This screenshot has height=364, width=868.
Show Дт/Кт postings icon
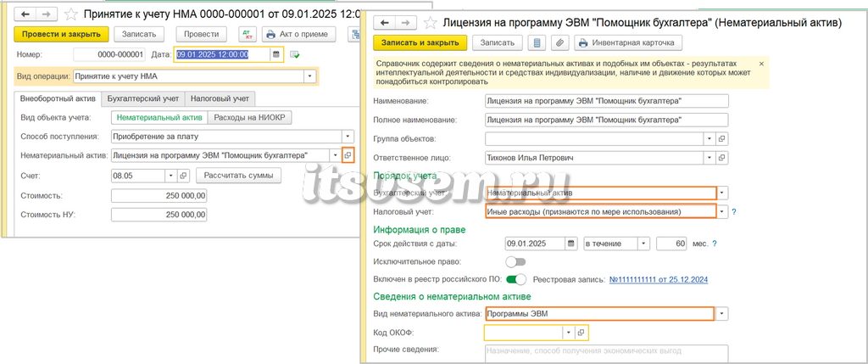tap(248, 34)
